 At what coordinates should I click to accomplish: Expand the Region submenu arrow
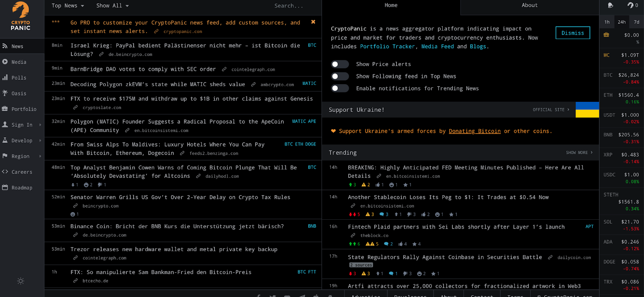click(x=40, y=156)
